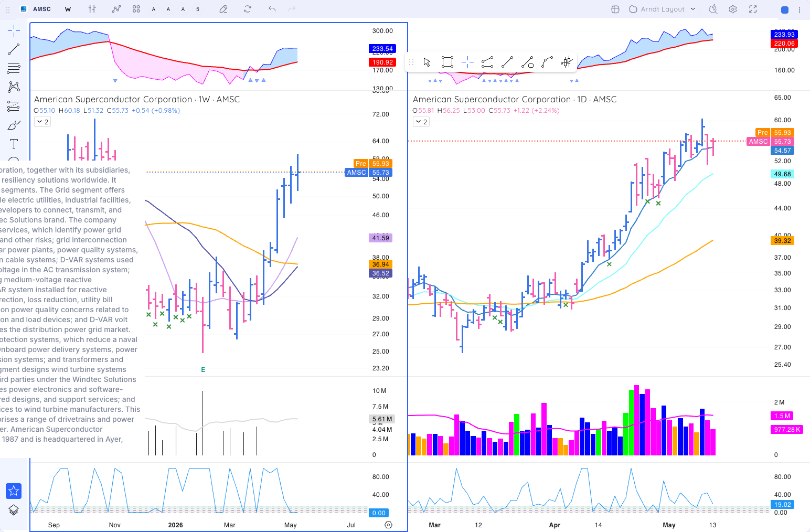The height and width of the screenshot is (532, 810).
Task: Select the position forecast tool in sidebar
Action: tap(14, 106)
